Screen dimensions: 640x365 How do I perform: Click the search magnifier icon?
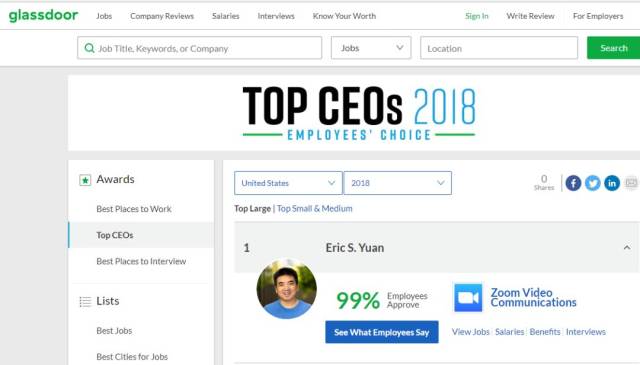pos(89,48)
